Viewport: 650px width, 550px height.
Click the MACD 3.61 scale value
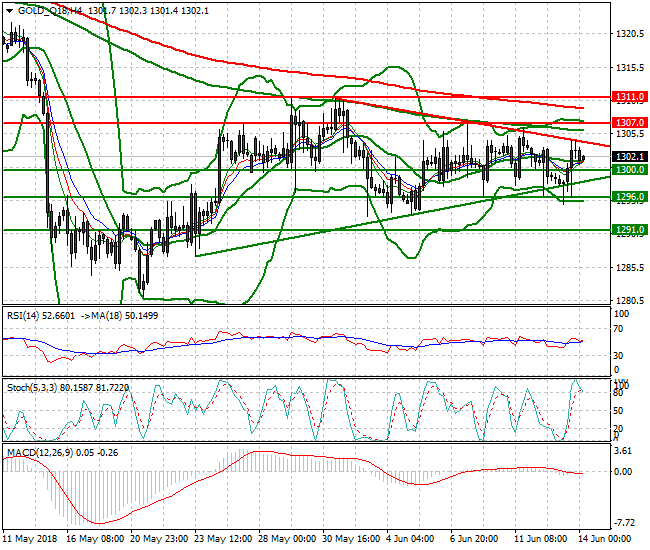[x=624, y=451]
